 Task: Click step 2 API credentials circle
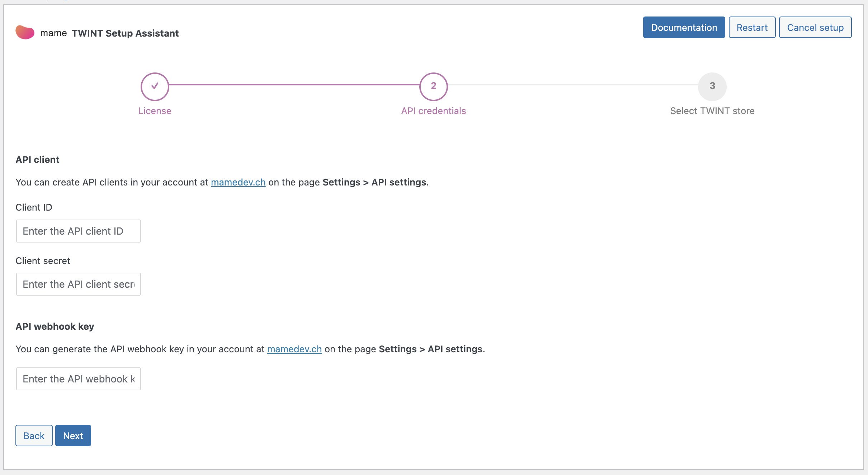433,86
